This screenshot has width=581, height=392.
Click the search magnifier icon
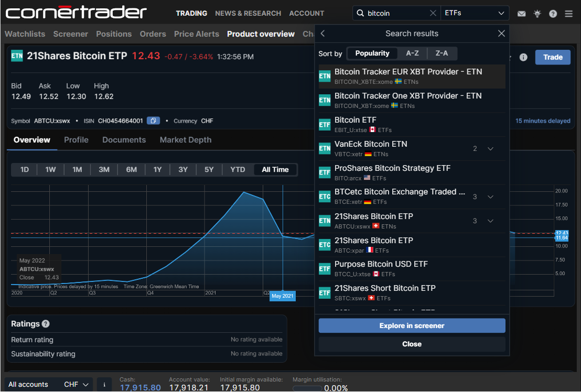click(360, 13)
